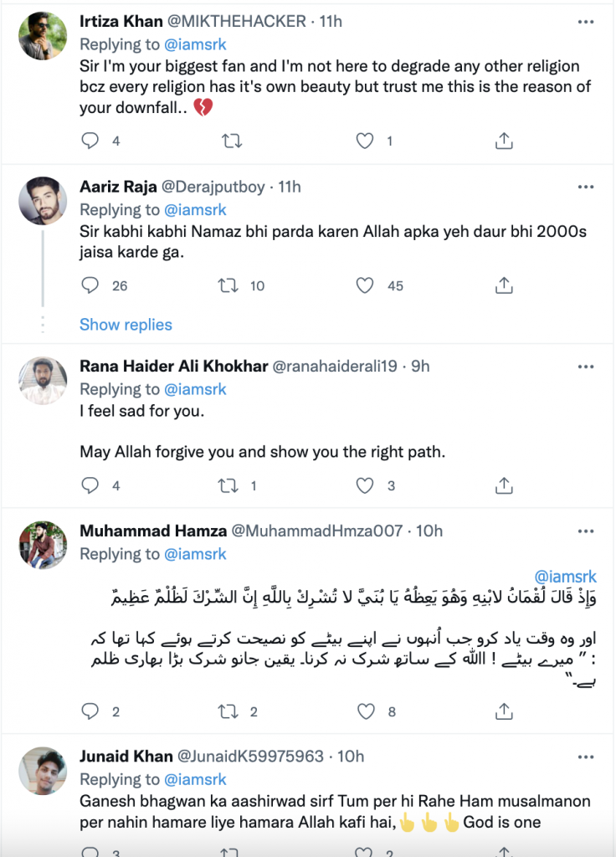This screenshot has height=857, width=616.
Task: Click Junaid Khan's profile picture
Action: (x=43, y=771)
